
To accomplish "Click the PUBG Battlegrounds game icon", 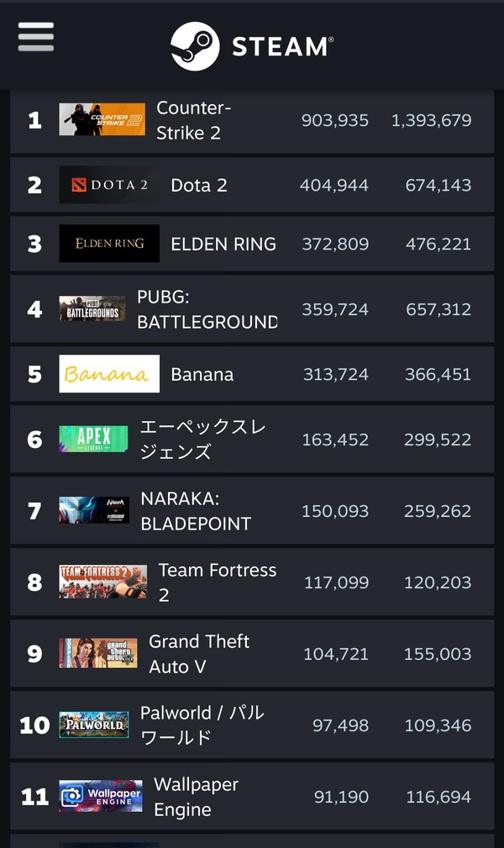I will [x=92, y=309].
